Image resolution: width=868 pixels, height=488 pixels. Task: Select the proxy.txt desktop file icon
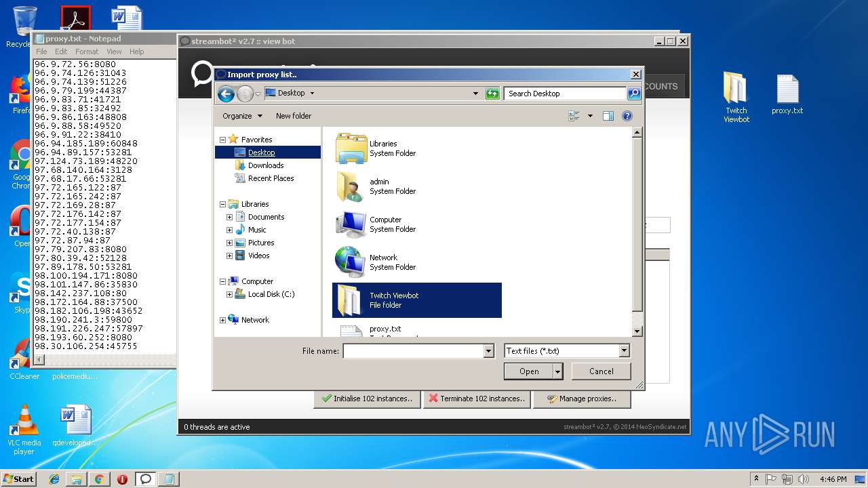pyautogui.click(x=787, y=94)
